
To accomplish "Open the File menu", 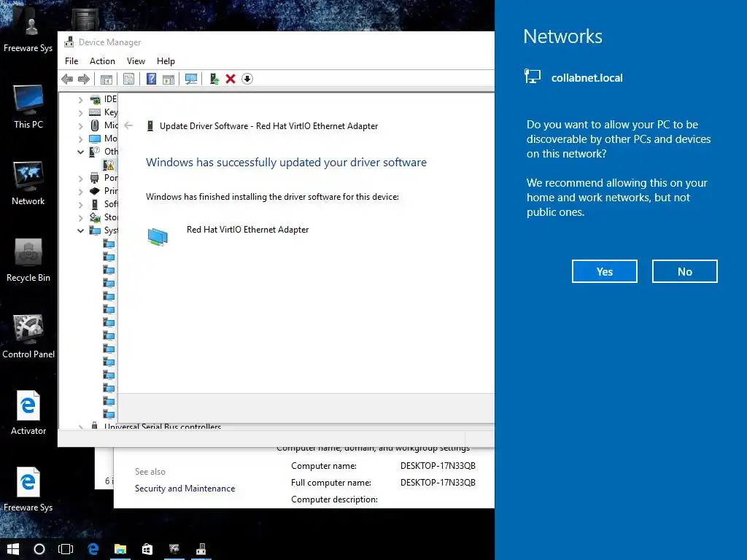I will [x=71, y=61].
